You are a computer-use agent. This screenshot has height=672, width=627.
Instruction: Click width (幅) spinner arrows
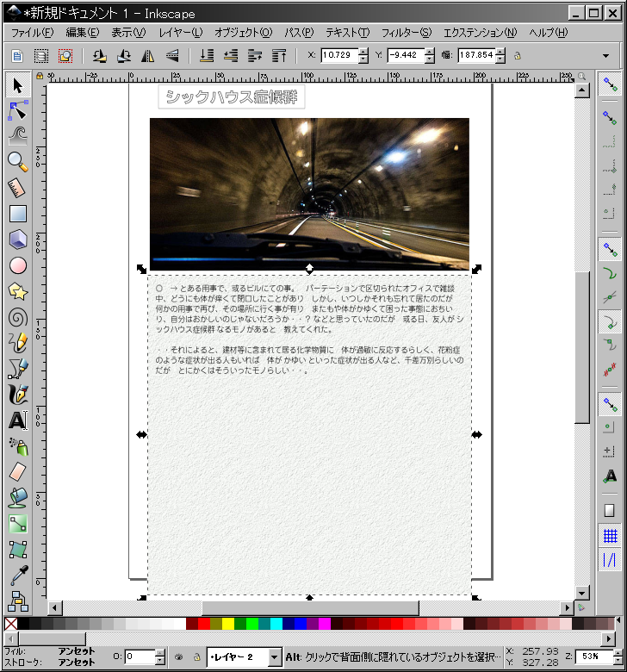tap(500, 55)
